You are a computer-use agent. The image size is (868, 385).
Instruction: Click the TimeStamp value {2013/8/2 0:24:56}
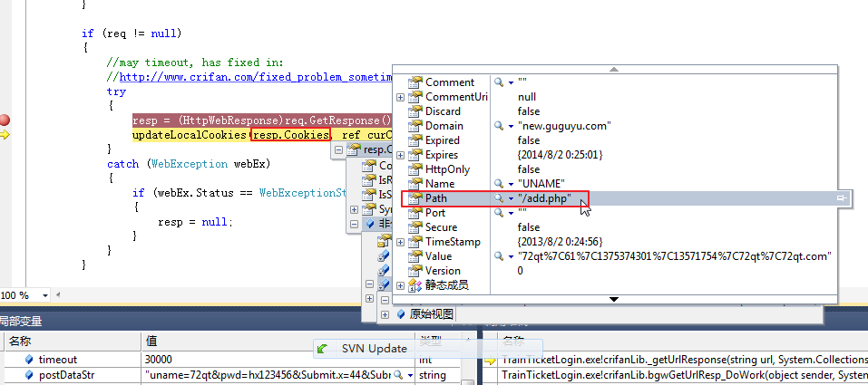tap(561, 242)
